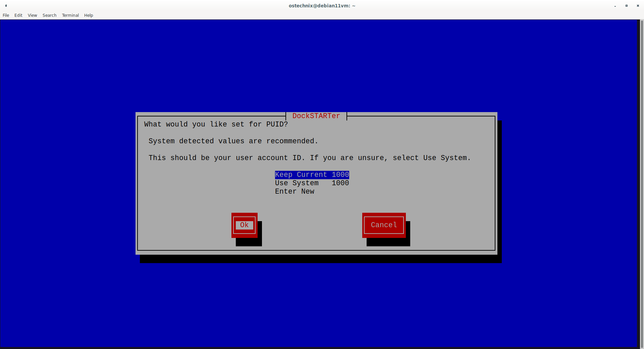The height and width of the screenshot is (349, 644).
Task: Maximize the terminal window
Action: pyautogui.click(x=627, y=6)
